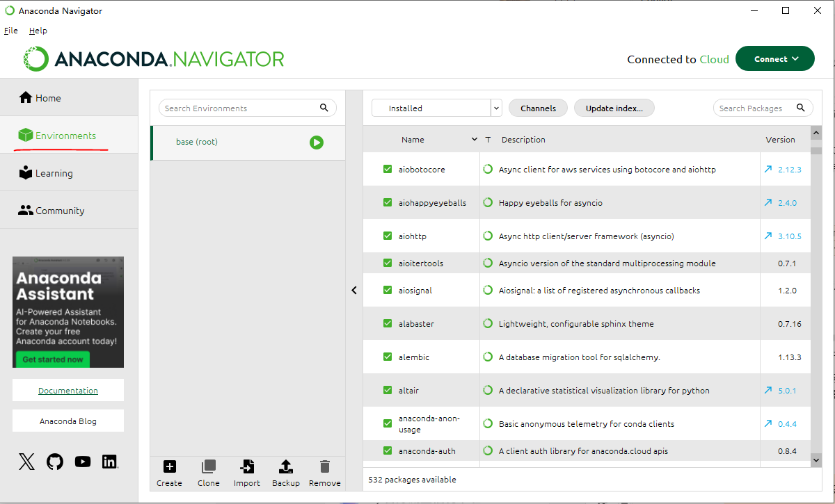Click the Description column header
Viewport: 835px width, 504px height.
[523, 140]
